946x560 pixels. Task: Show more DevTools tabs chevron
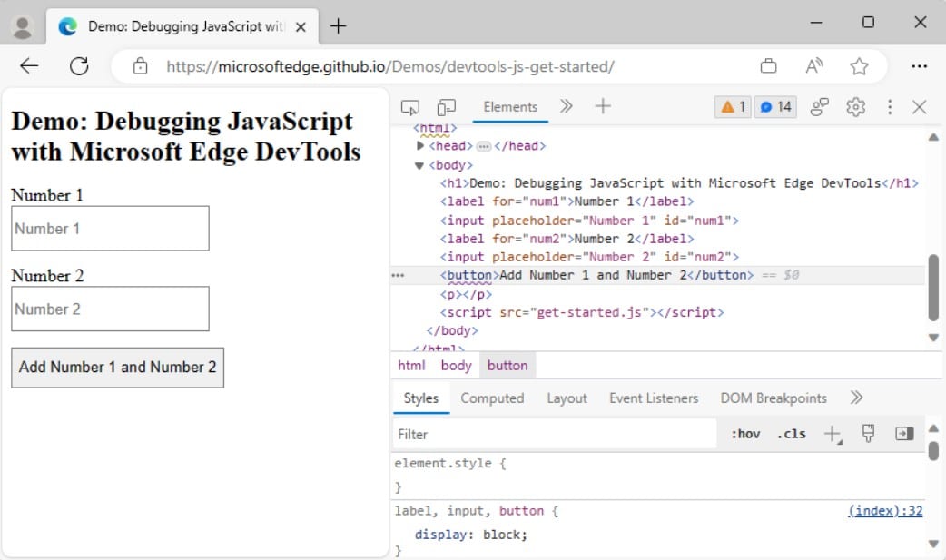pos(566,107)
